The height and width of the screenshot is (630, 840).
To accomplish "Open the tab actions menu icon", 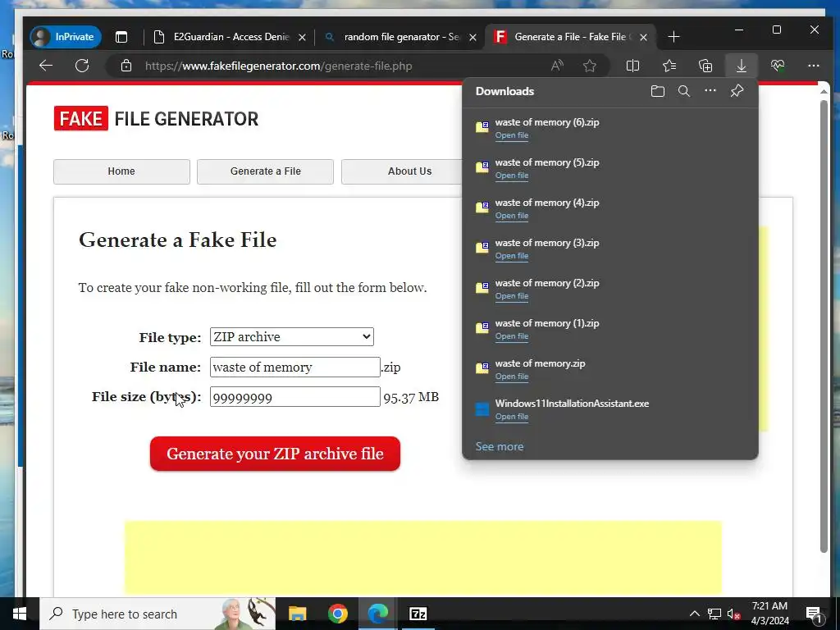I will 121,37.
